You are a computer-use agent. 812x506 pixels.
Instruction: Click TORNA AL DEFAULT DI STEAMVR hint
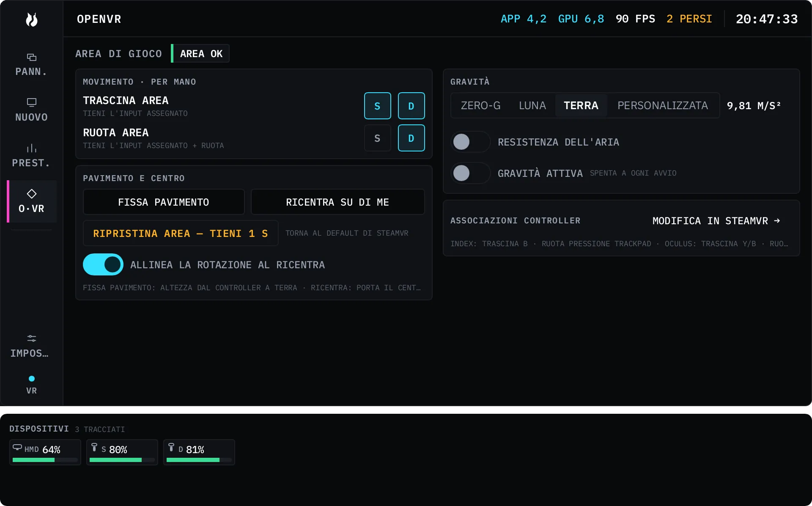tap(347, 233)
